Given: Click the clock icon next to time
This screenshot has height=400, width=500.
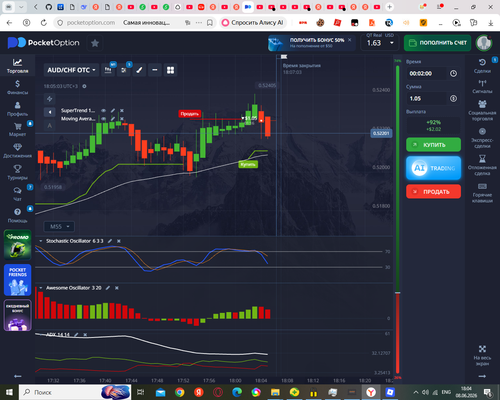Looking at the screenshot, I should [x=453, y=73].
